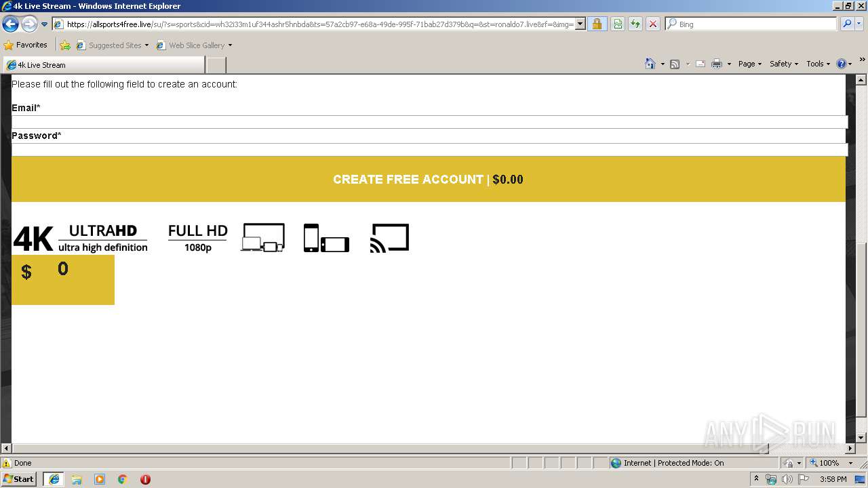
Task: Open the recent pages dropdown arrow
Action: 45,24
